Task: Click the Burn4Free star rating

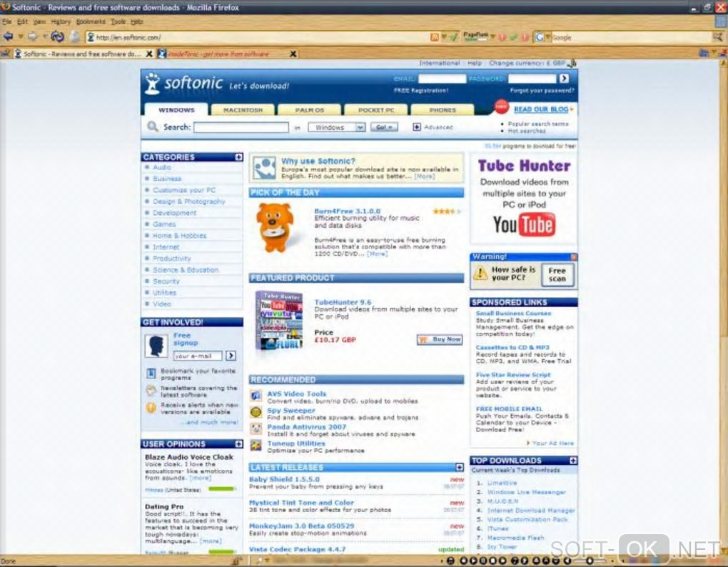Action: [447, 211]
